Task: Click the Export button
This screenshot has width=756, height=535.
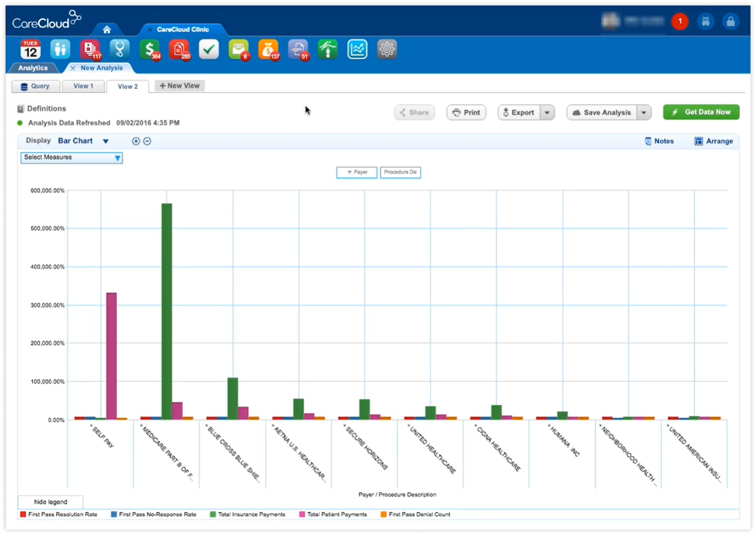Action: (x=519, y=112)
